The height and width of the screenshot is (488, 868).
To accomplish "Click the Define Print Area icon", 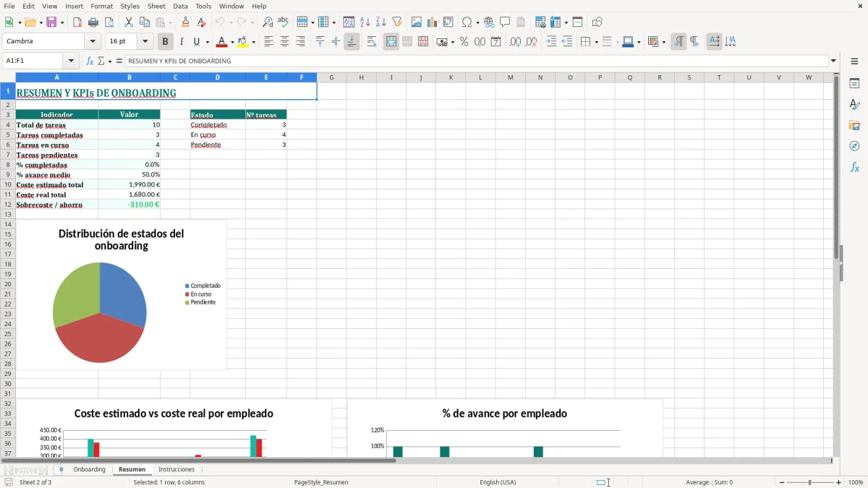I will point(540,22).
